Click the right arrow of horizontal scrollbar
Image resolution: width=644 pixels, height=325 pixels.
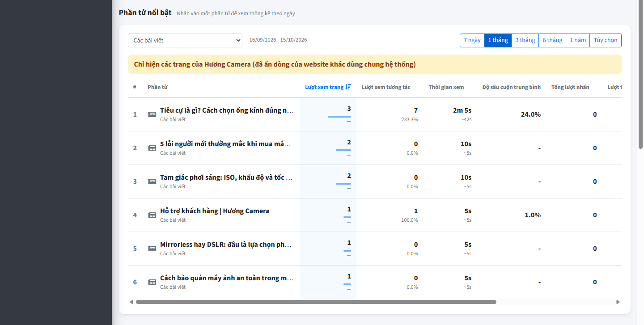pyautogui.click(x=618, y=302)
